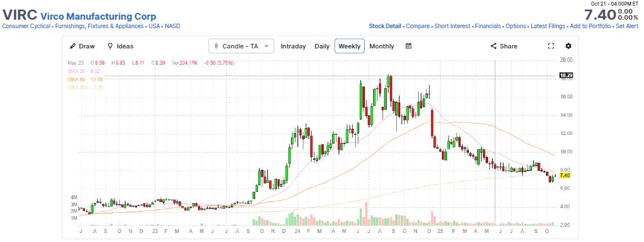Open the USA country link

[x=154, y=26]
